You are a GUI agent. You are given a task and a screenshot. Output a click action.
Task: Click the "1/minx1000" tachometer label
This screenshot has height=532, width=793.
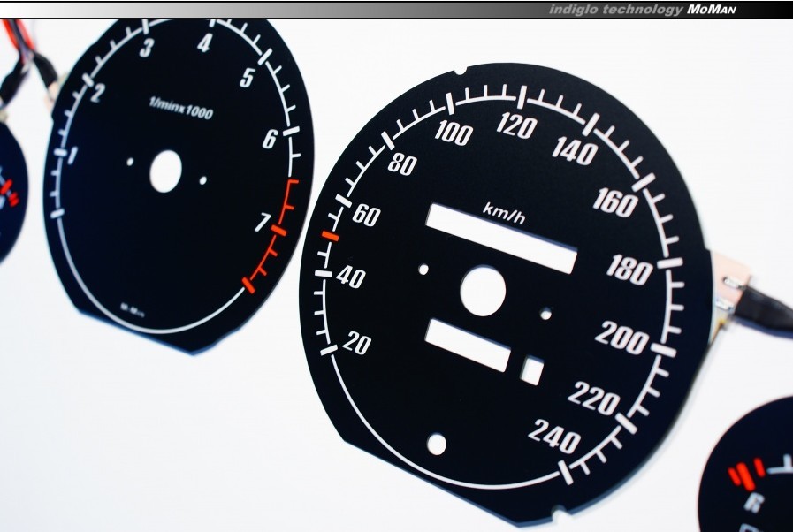coord(181,108)
